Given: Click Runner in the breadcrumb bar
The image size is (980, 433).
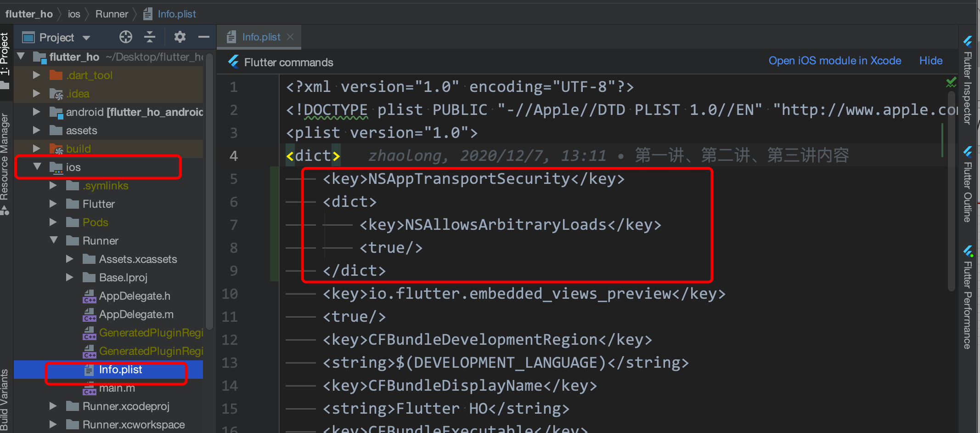Looking at the screenshot, I should pyautogui.click(x=112, y=14).
